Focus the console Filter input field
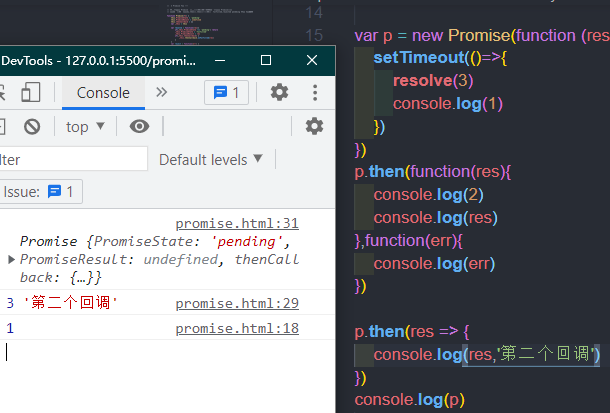610x413 pixels. (73, 159)
